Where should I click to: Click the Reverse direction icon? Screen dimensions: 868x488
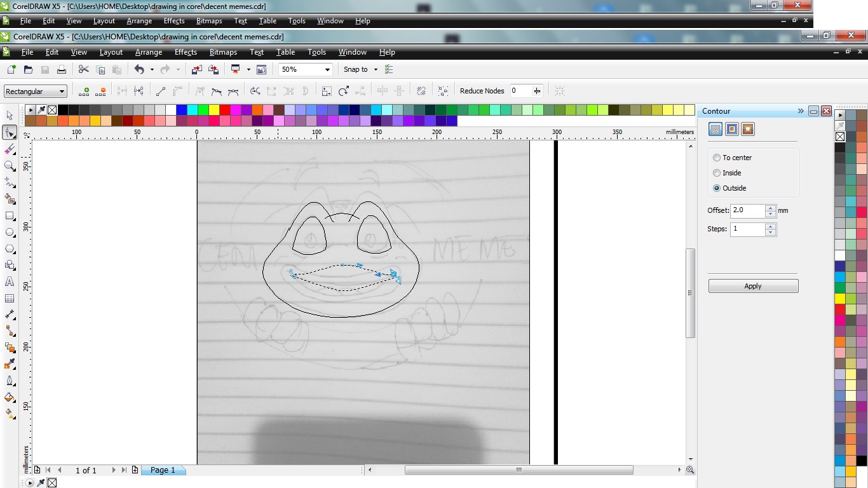point(255,91)
